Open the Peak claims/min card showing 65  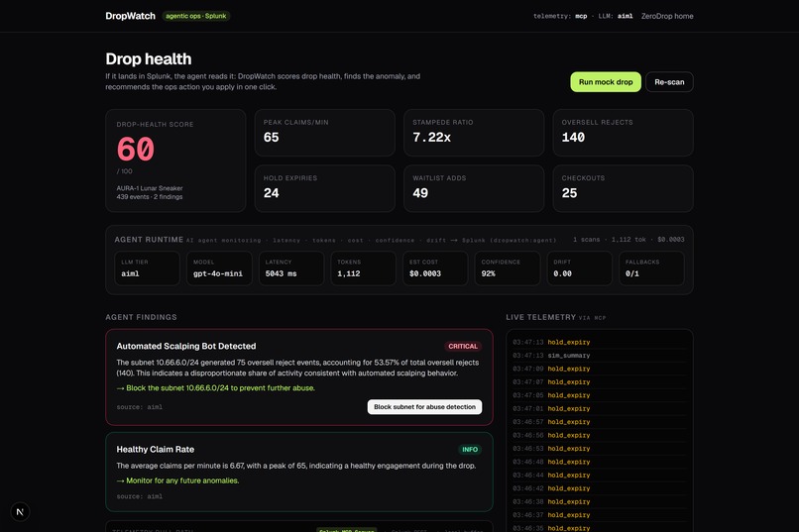pos(324,133)
